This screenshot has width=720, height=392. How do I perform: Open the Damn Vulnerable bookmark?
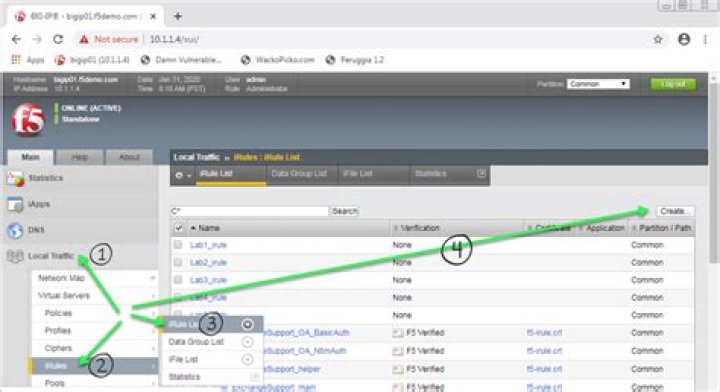coord(181,60)
